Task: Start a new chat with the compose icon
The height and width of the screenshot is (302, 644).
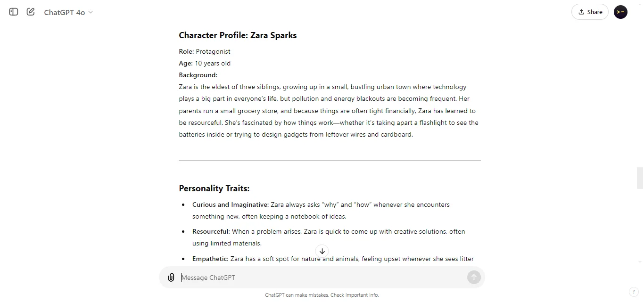Action: 30,12
